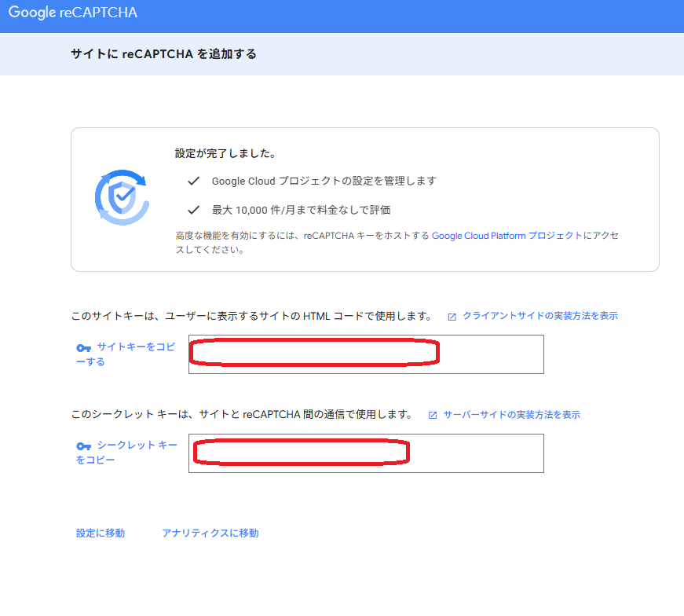The height and width of the screenshot is (616, 684).
Task: Open サーバーサイドの実装方法を表示 link
Action: click(512, 414)
